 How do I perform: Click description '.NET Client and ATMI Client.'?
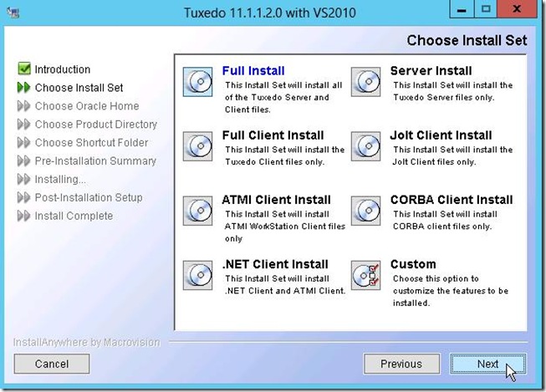[x=285, y=291]
